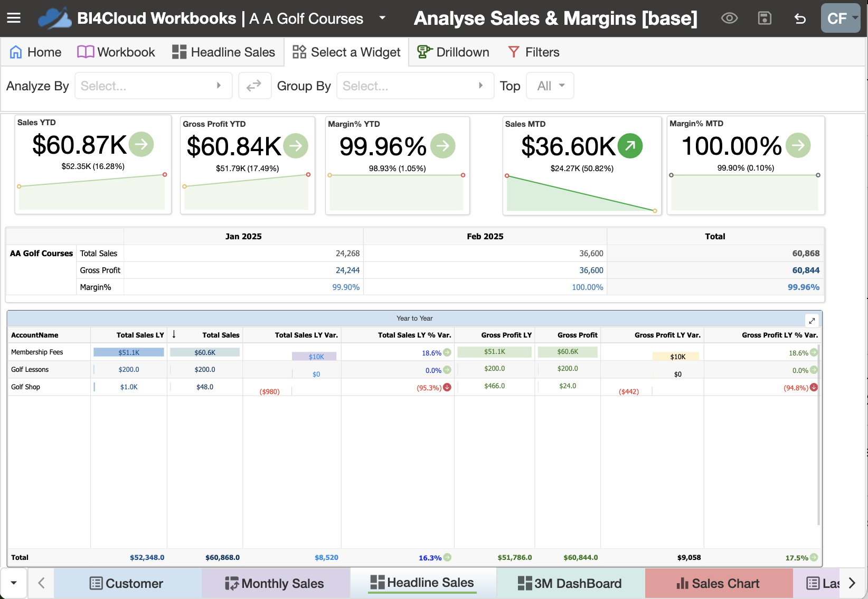The height and width of the screenshot is (599, 868).
Task: Open the Analyze By select dropdown
Action: pos(153,86)
